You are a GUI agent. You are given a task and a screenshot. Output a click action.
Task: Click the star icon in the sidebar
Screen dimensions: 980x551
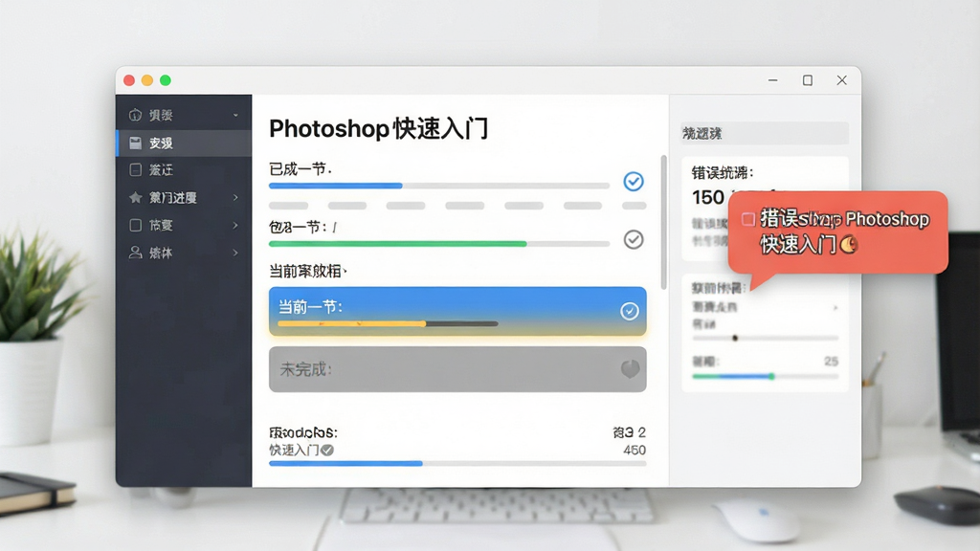click(x=135, y=197)
